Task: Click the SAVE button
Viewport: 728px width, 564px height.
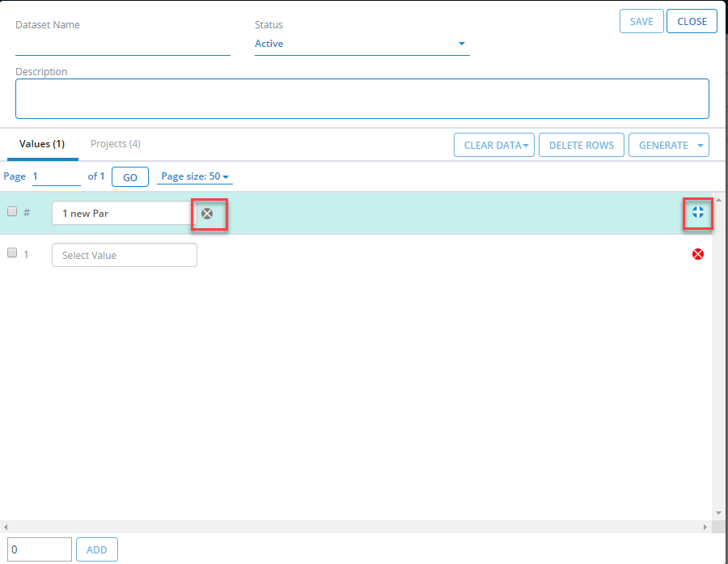Action: pyautogui.click(x=641, y=21)
